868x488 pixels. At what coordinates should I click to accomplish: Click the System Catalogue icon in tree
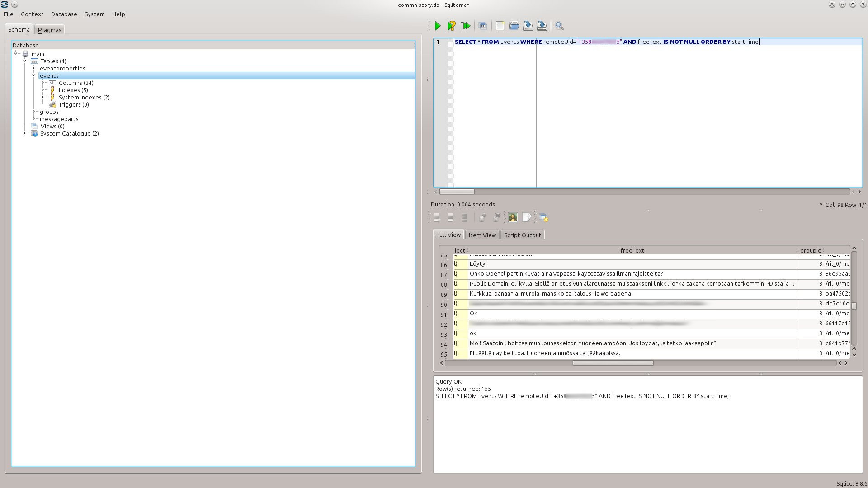coord(34,133)
